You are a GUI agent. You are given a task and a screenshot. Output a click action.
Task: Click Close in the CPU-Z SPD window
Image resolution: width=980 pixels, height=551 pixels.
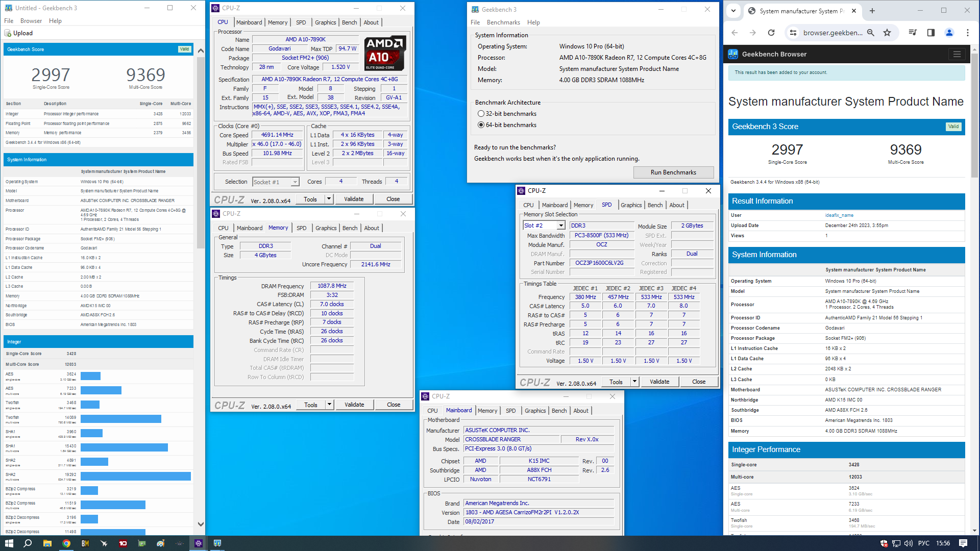(x=699, y=382)
